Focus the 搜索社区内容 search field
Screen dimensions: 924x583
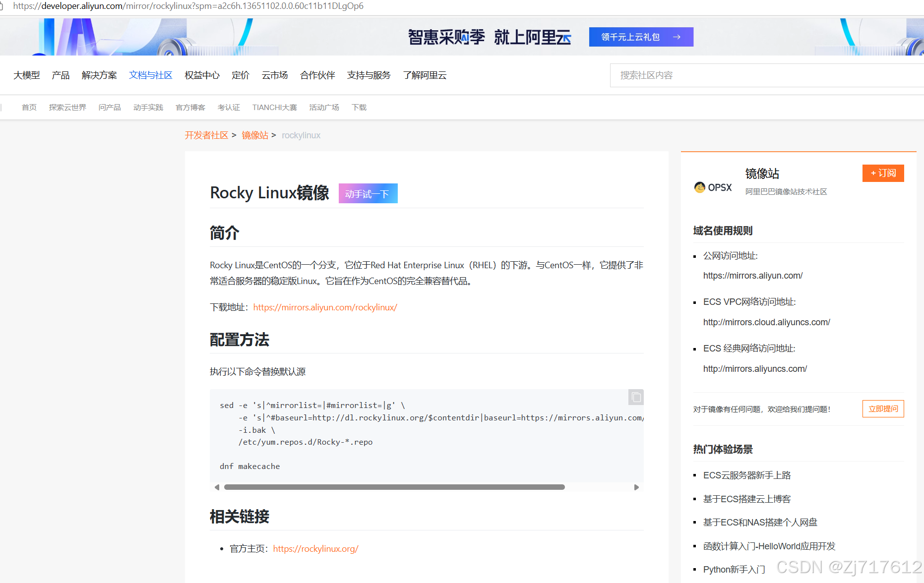[x=767, y=75]
